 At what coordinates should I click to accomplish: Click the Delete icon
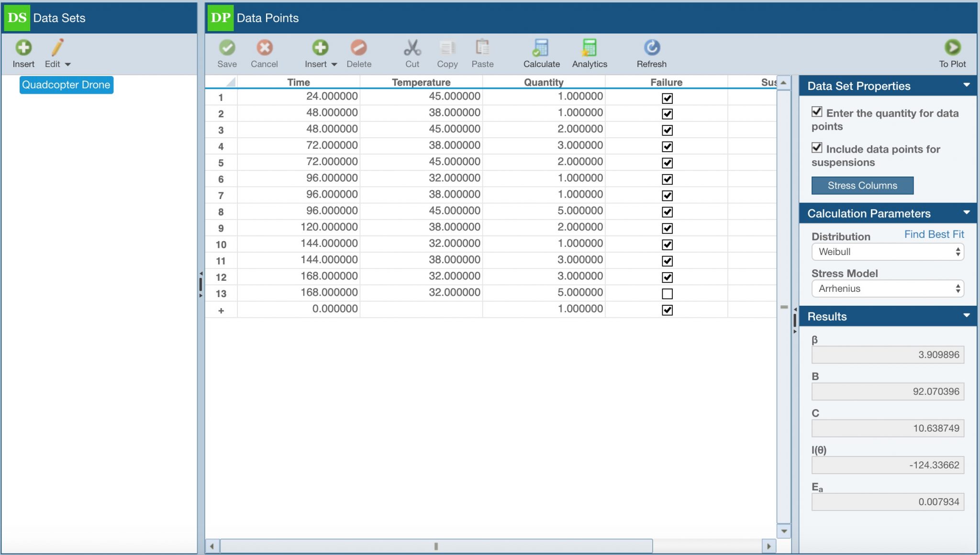359,48
